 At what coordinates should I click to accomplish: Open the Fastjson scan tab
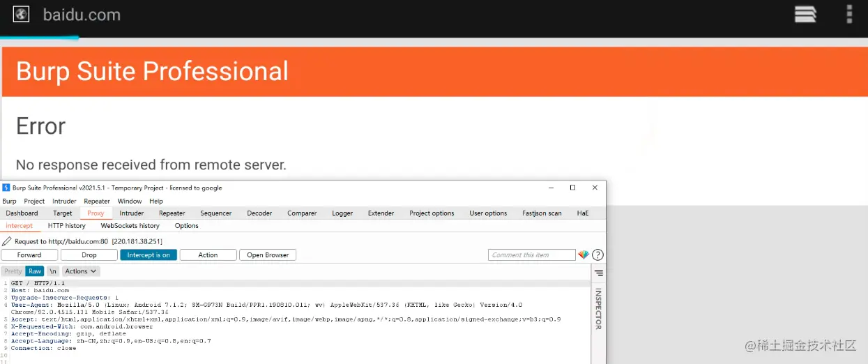tap(542, 213)
